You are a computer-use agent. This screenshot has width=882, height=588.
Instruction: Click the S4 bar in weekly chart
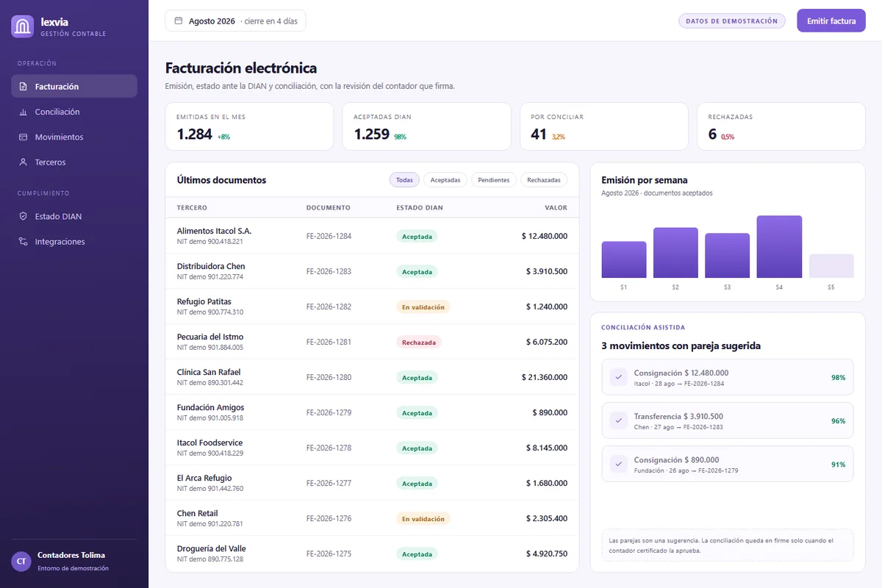[779, 246]
